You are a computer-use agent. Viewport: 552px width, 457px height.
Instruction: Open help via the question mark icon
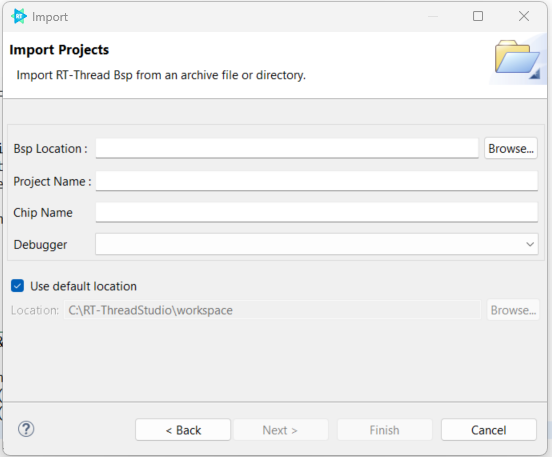(x=26, y=429)
